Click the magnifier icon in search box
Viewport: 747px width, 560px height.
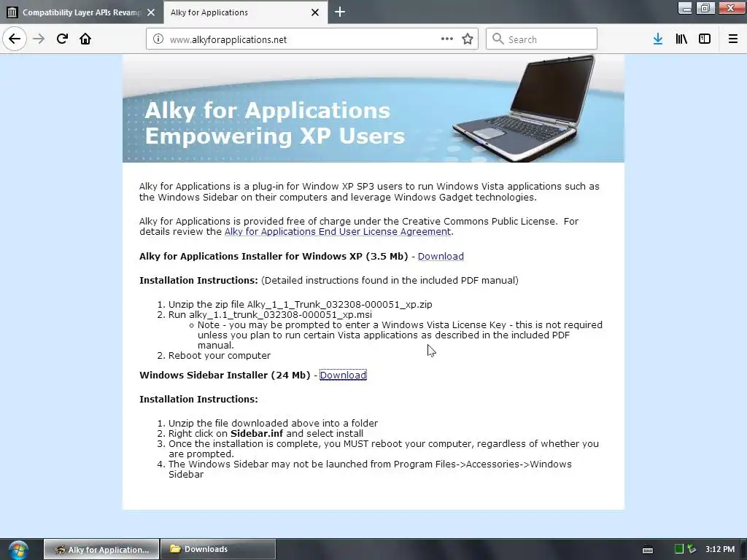(498, 39)
